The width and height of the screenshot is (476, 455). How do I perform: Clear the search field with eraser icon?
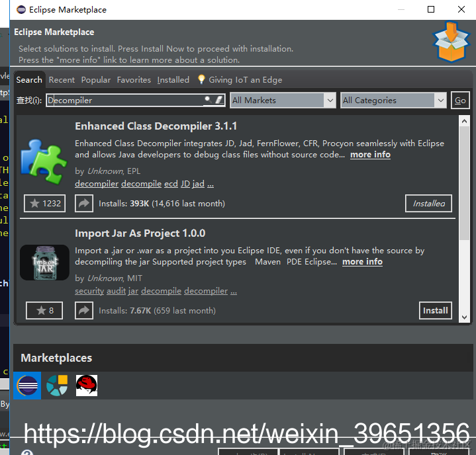(x=219, y=99)
